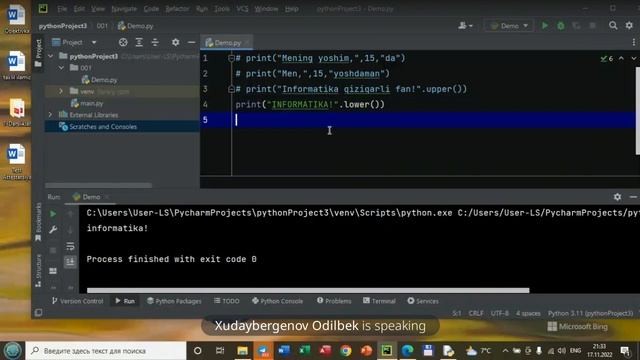Viewport: 640px width, 360px height.
Task: Open run configuration wrench icon
Action: click(53, 230)
